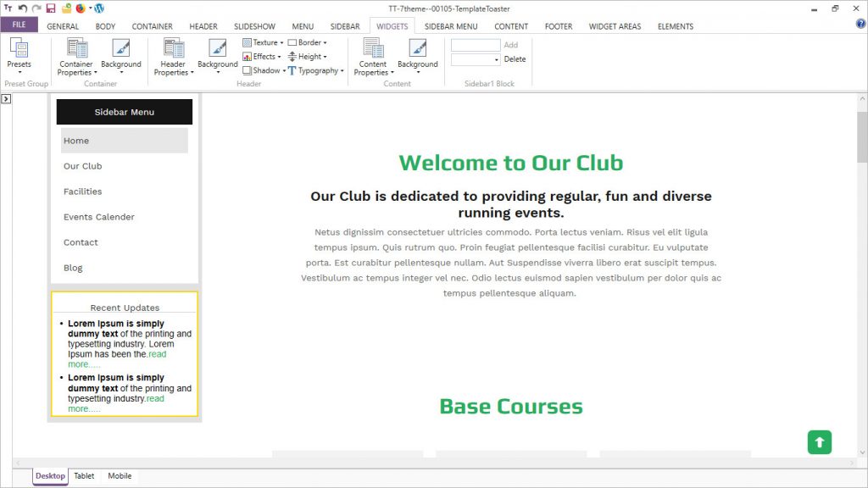The image size is (868, 488).
Task: Select the Recent Updates widget title
Action: [x=125, y=308]
